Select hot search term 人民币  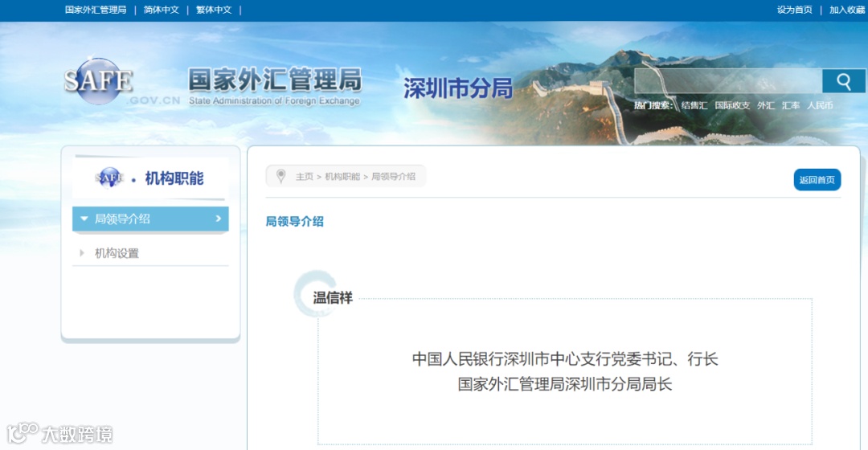tap(819, 105)
